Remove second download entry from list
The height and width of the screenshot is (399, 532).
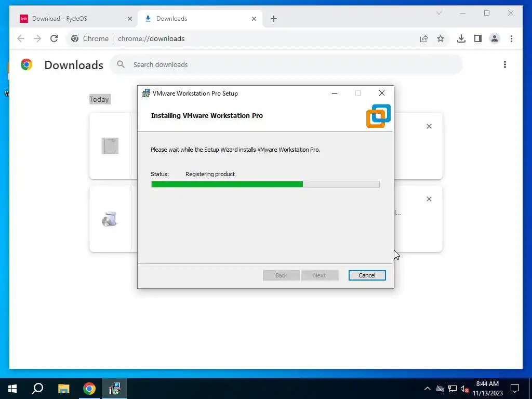pyautogui.click(x=429, y=199)
